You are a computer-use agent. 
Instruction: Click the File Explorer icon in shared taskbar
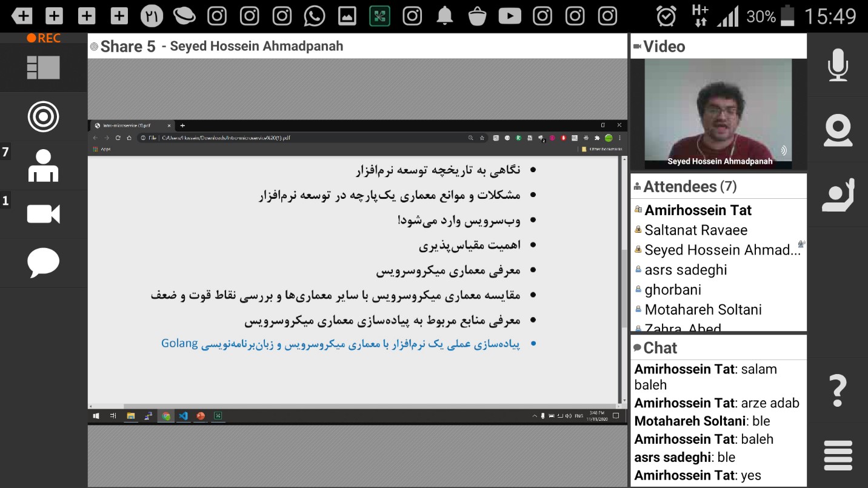(x=130, y=416)
